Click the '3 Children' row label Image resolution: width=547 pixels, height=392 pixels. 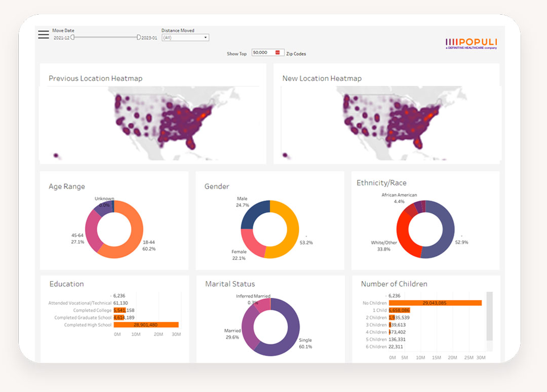point(376,325)
